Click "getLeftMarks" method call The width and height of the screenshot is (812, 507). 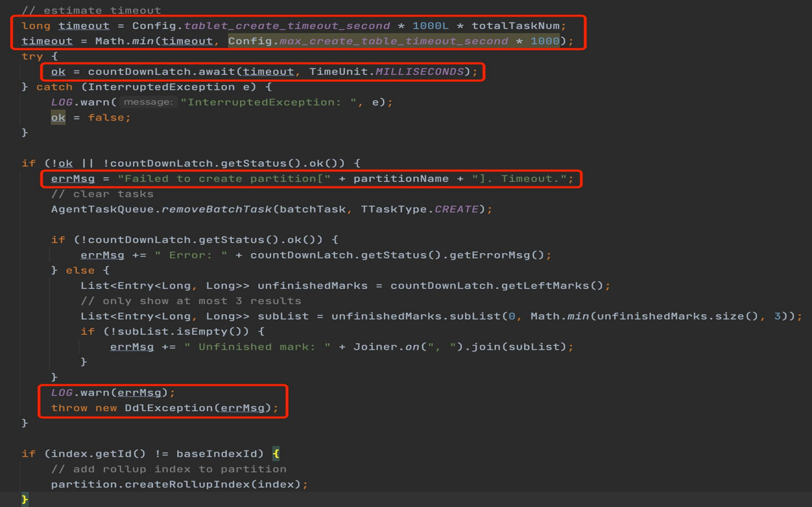[546, 286]
